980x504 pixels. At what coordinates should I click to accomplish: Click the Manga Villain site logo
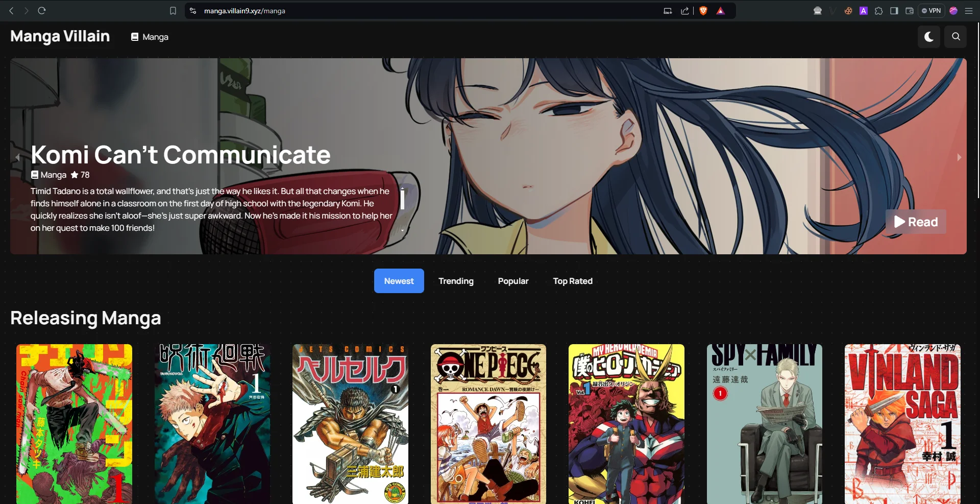point(60,36)
